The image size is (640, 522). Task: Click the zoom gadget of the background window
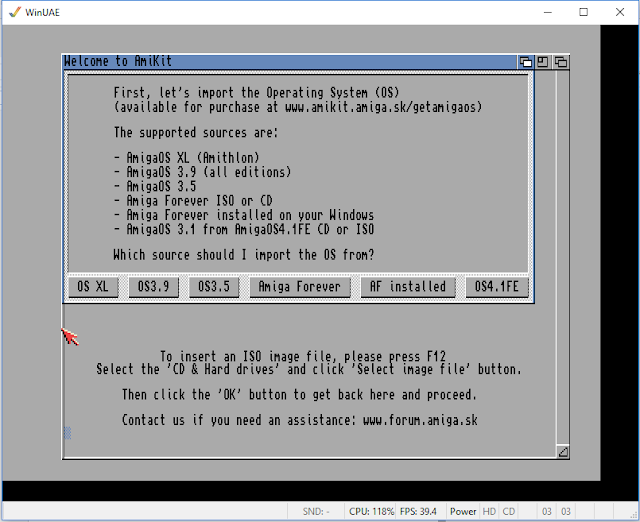(543, 62)
